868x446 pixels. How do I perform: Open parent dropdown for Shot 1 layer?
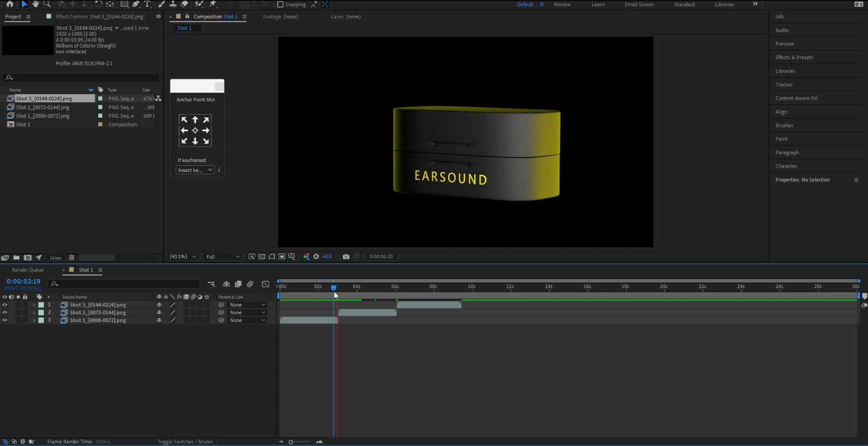tap(247, 320)
